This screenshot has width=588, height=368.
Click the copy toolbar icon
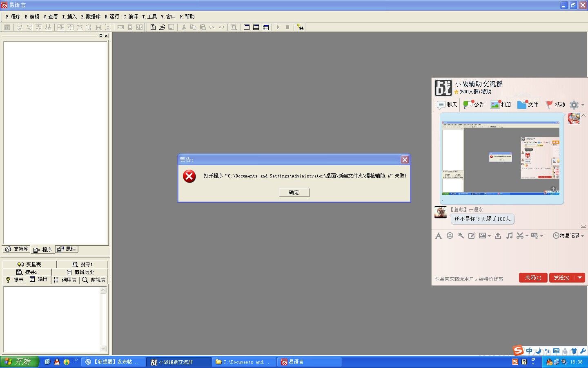pyautogui.click(x=193, y=27)
